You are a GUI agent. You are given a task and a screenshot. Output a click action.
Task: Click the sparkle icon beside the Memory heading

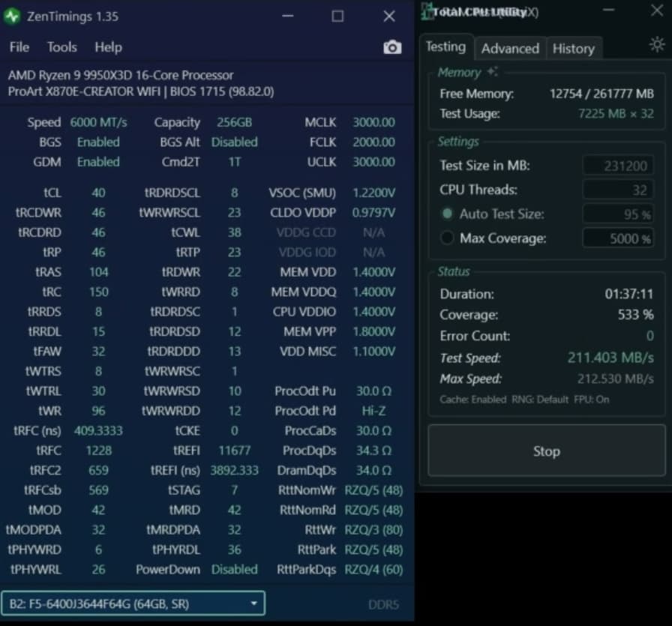(492, 71)
